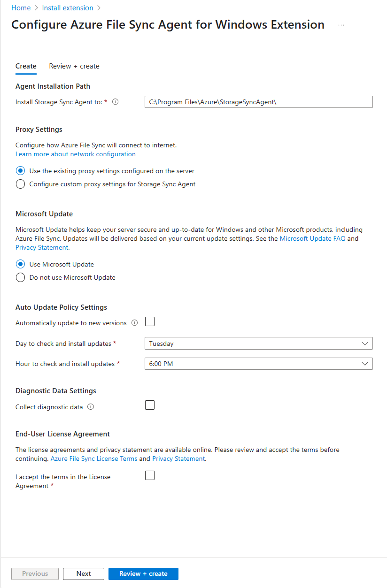Screen dimensions: 387x588
Task: Select the Create tab
Action: [26, 66]
